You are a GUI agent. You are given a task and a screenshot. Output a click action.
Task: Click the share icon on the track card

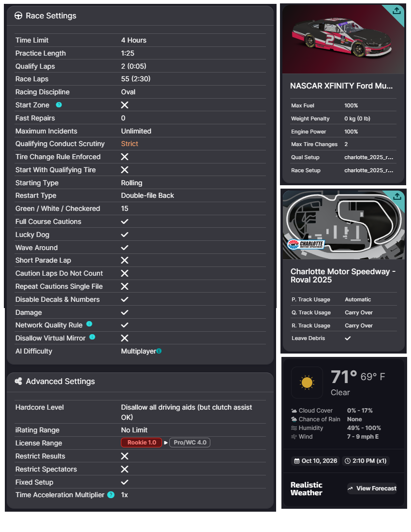(x=396, y=196)
